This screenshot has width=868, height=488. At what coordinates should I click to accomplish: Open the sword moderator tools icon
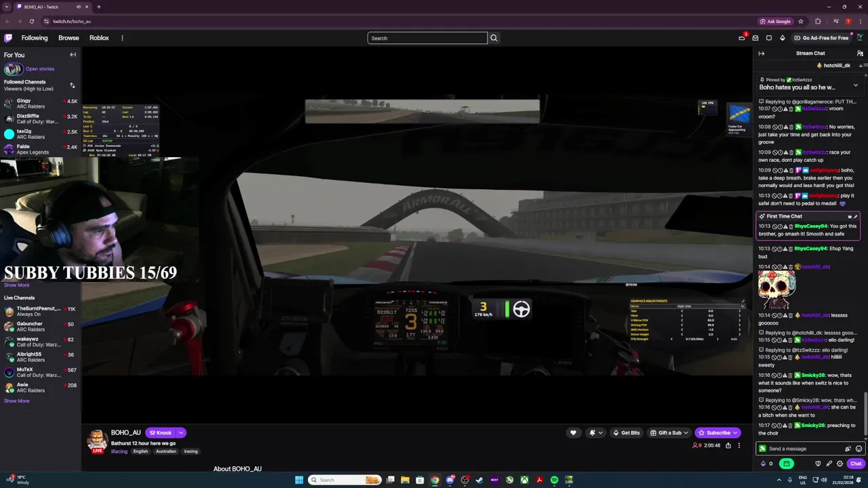829,464
